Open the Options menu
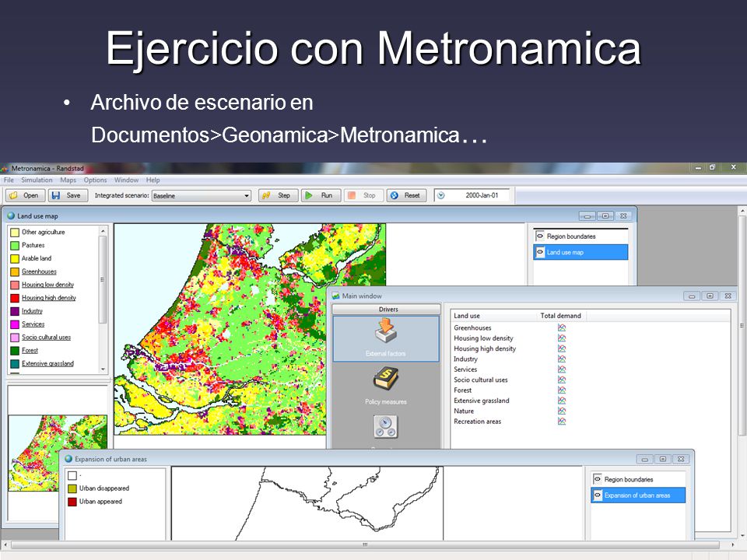This screenshot has height=560, width=747. pos(95,180)
